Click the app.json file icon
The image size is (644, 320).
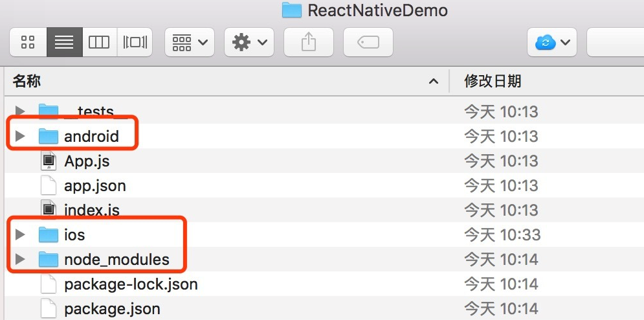pyautogui.click(x=49, y=185)
